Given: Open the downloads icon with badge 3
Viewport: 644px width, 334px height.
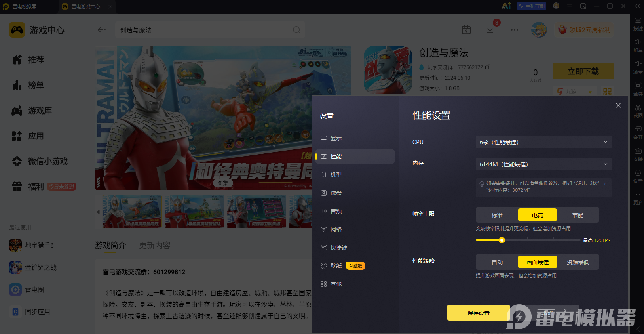Looking at the screenshot, I should click(490, 30).
